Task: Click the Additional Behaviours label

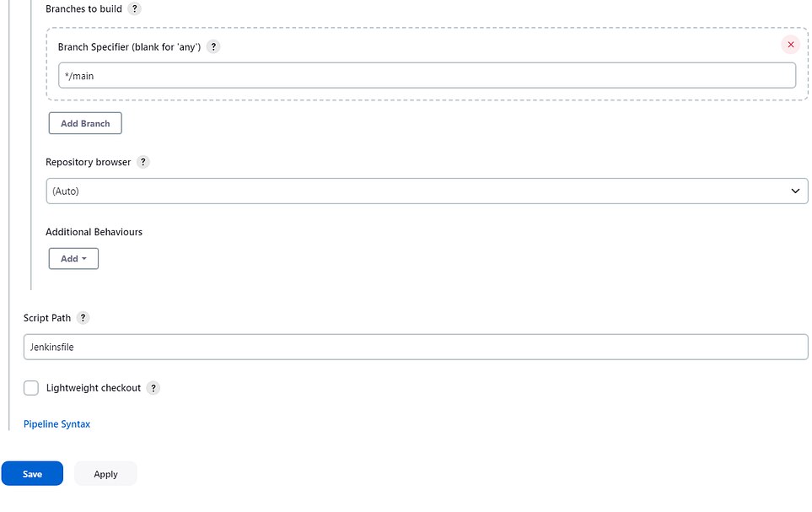Action: tap(94, 232)
